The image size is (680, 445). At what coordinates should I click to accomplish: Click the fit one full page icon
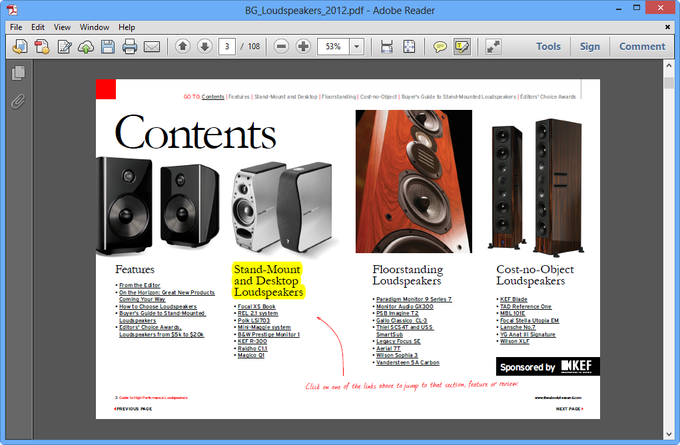pyautogui.click(x=409, y=46)
